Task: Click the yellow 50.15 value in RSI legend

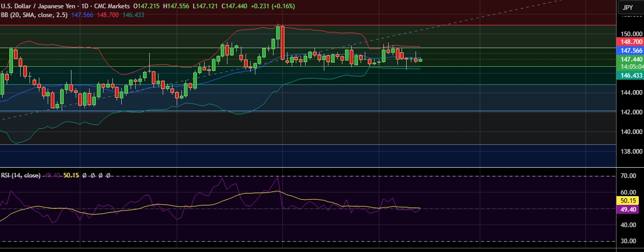Action: pos(70,175)
